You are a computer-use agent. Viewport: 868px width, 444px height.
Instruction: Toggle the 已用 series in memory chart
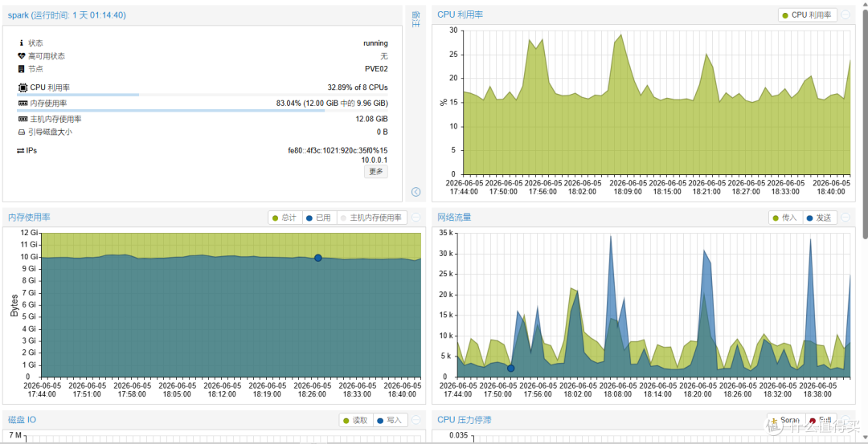click(x=319, y=218)
